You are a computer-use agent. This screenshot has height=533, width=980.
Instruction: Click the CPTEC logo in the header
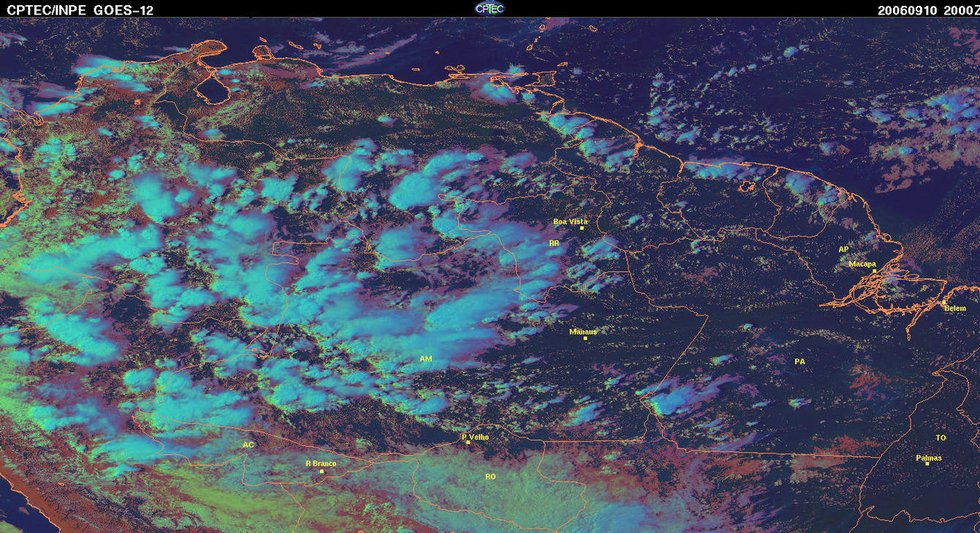click(x=490, y=8)
